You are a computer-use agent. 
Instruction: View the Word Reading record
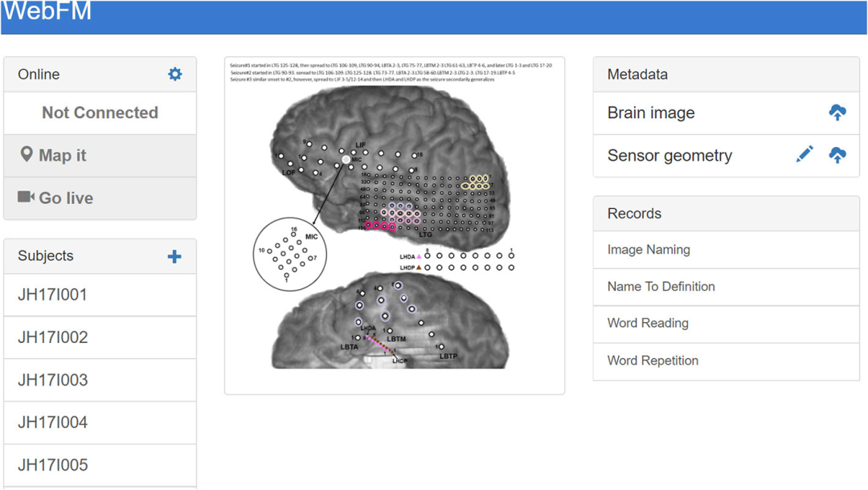pyautogui.click(x=727, y=324)
